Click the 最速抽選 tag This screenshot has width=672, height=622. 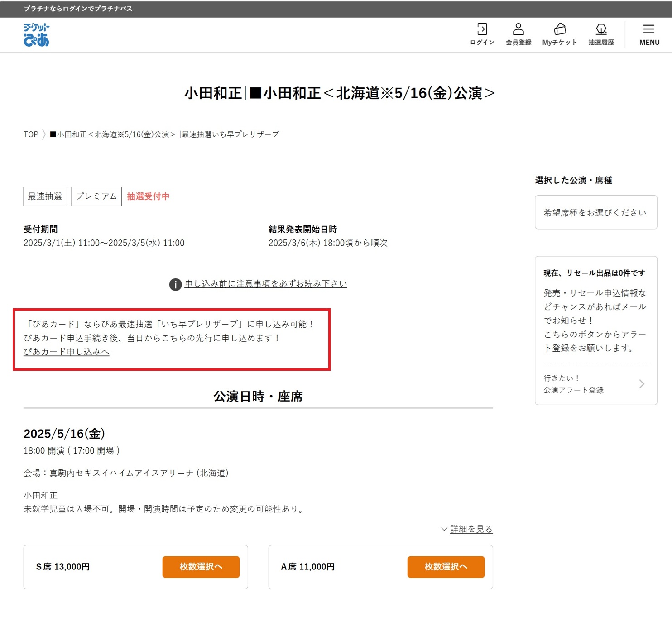(45, 196)
